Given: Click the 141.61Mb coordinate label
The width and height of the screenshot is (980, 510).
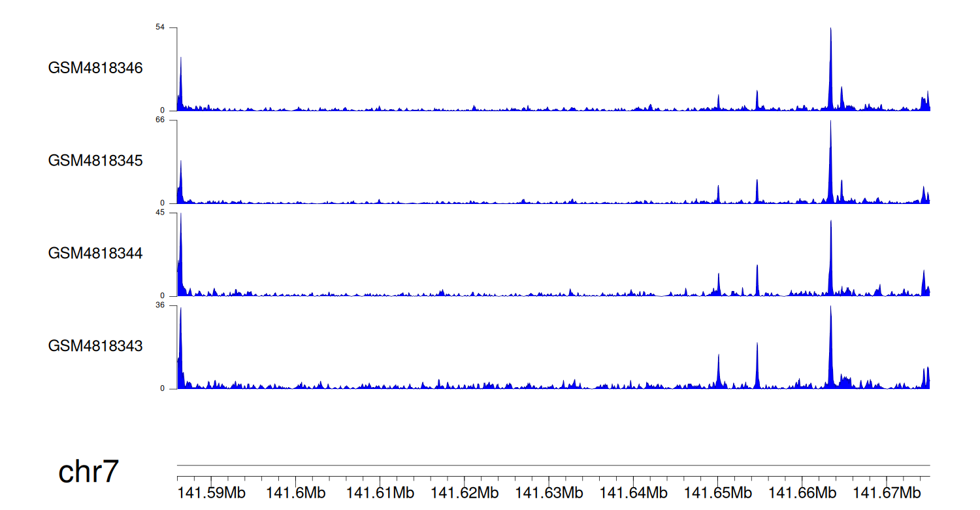Looking at the screenshot, I should point(380,492).
